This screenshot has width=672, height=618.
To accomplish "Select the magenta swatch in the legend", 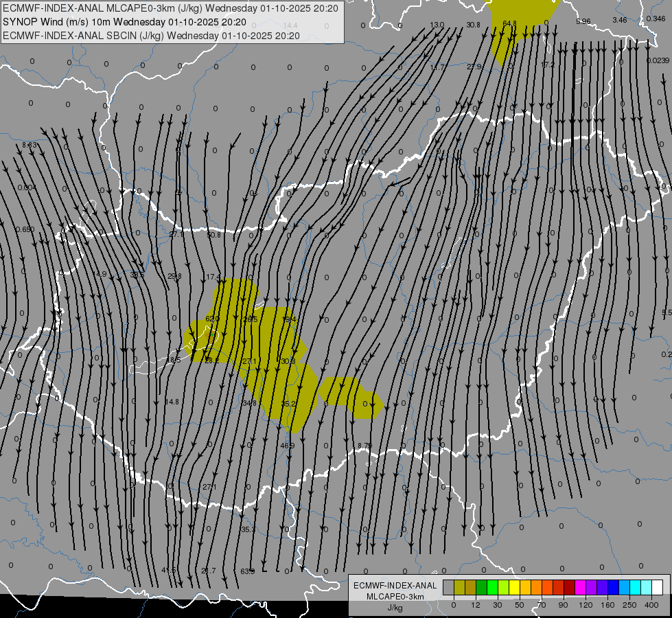I will pyautogui.click(x=580, y=587).
